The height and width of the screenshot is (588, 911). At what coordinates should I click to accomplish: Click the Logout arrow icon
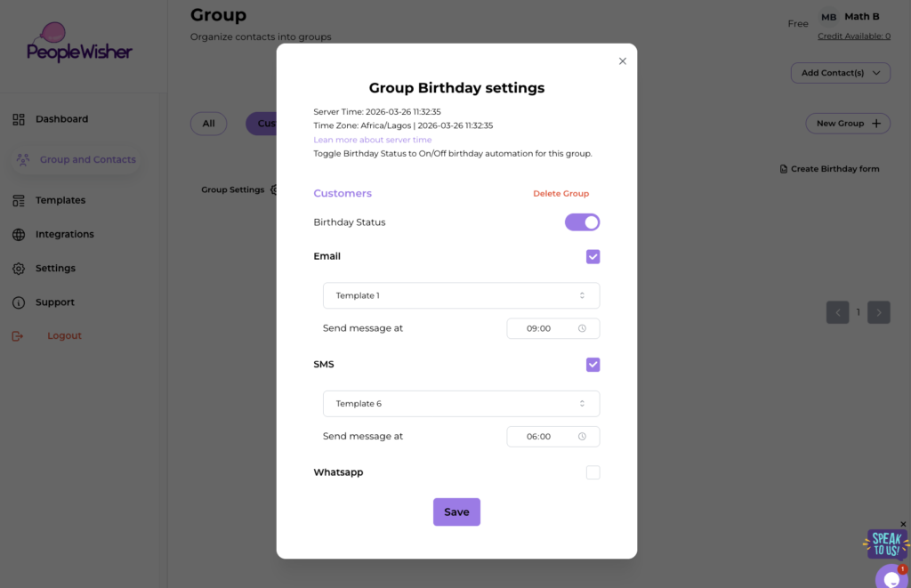[x=18, y=336]
